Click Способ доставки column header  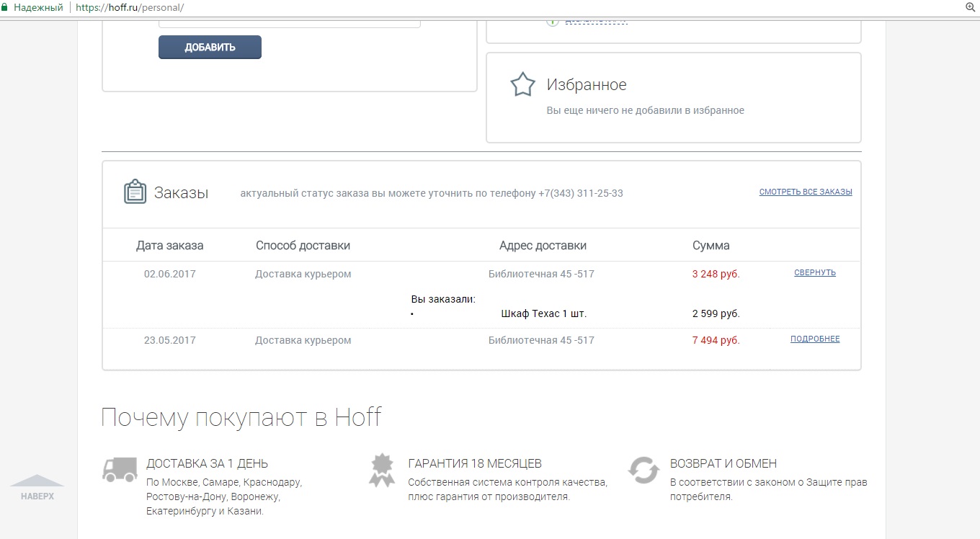pyautogui.click(x=303, y=246)
